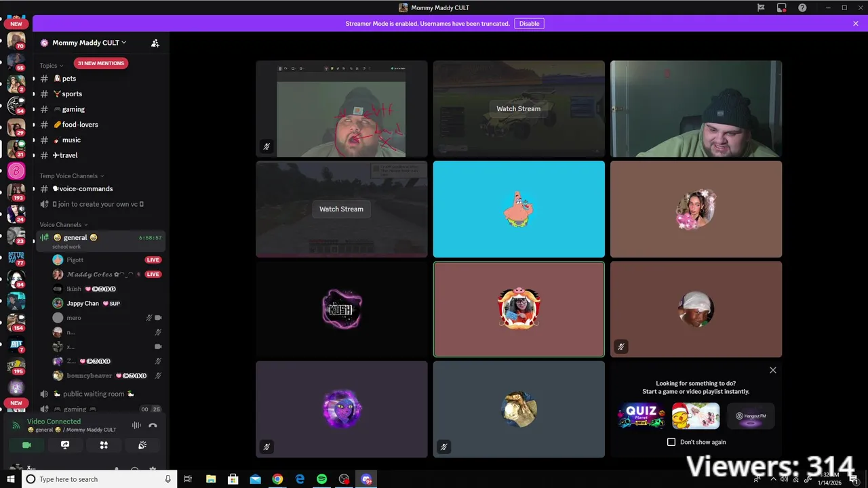Click the taskbar search box

(x=99, y=479)
